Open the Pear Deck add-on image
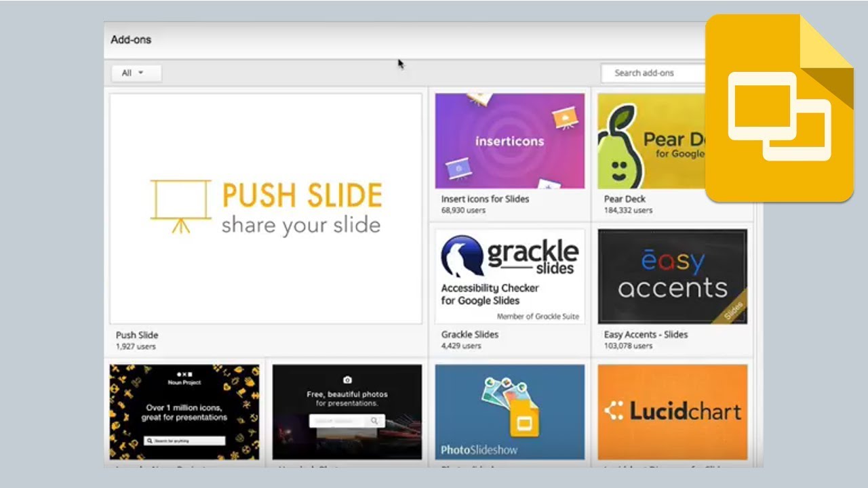The height and width of the screenshot is (488, 868). [652, 141]
